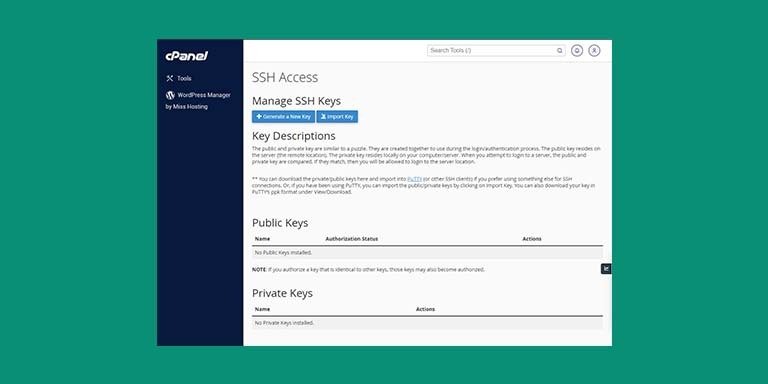The width and height of the screenshot is (768, 384).
Task: Click 'No Public Keys installed.' row
Action: (428, 253)
